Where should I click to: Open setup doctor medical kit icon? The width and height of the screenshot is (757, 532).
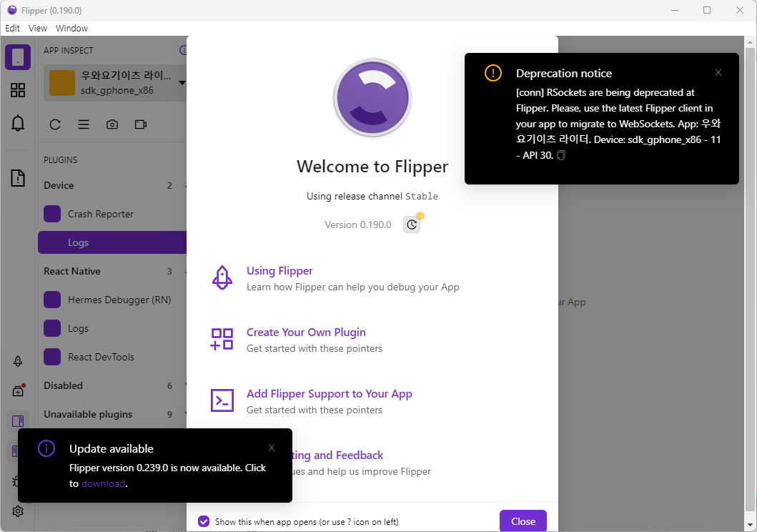coord(18,390)
